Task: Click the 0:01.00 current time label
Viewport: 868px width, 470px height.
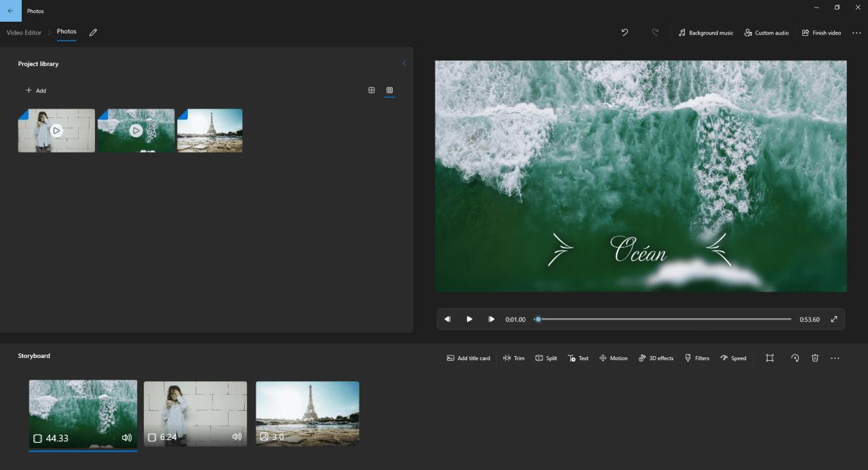Action: tap(515, 319)
